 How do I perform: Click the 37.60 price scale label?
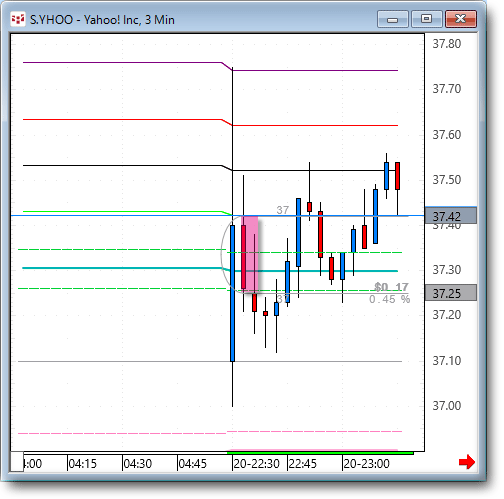tap(447, 135)
